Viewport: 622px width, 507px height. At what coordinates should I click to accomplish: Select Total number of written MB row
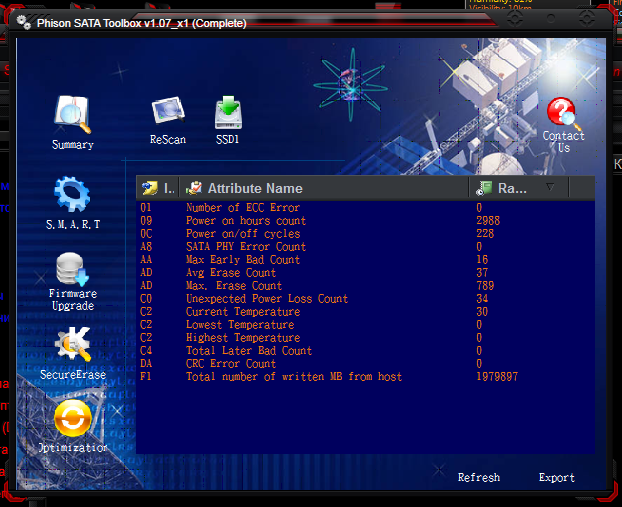click(x=365, y=377)
